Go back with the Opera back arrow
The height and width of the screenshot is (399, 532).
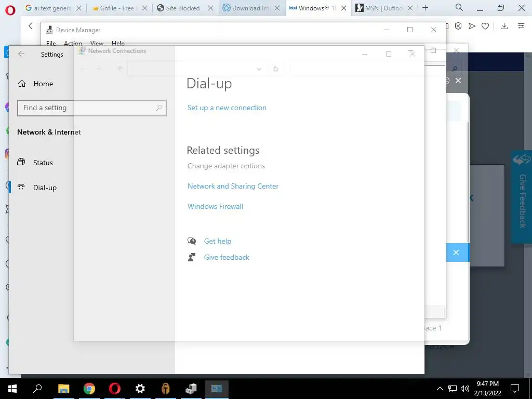(x=31, y=26)
